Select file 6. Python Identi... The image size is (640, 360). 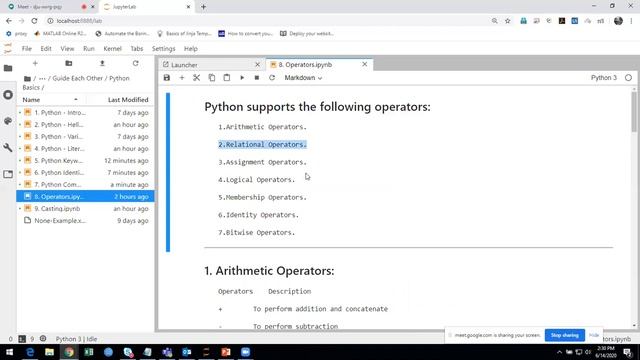coord(85,172)
